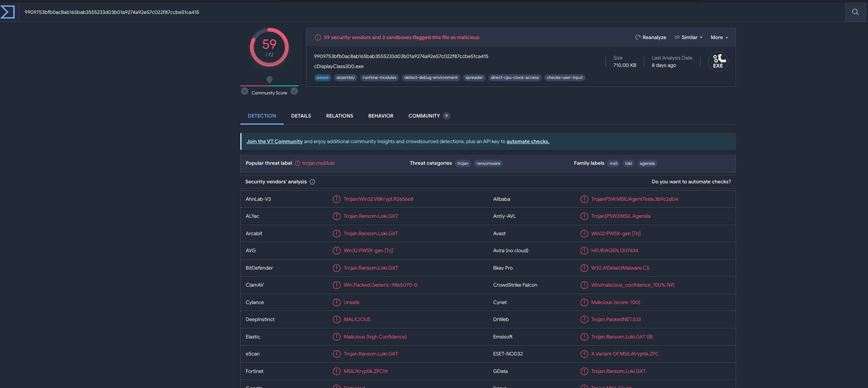Vote harmless with the checkmark community score button
The image size is (868, 388).
point(294,91)
